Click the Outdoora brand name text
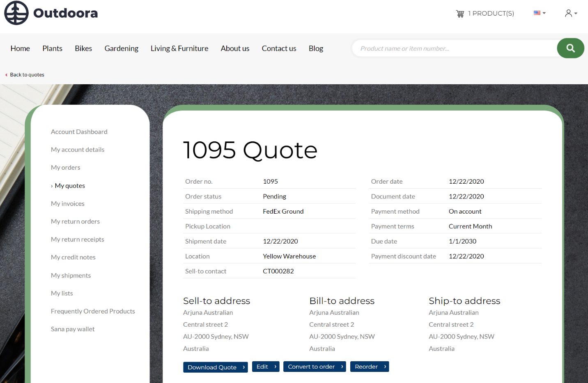The image size is (588, 383). click(x=66, y=13)
